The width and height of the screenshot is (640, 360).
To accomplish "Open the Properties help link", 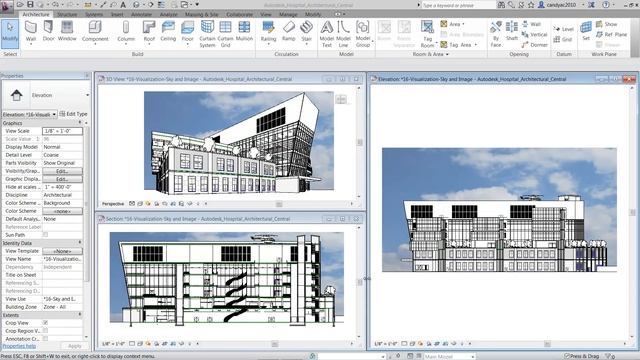I will click(x=19, y=346).
